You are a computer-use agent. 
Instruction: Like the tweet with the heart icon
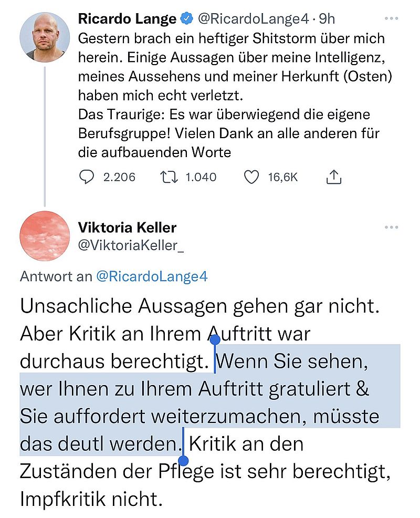(x=253, y=178)
